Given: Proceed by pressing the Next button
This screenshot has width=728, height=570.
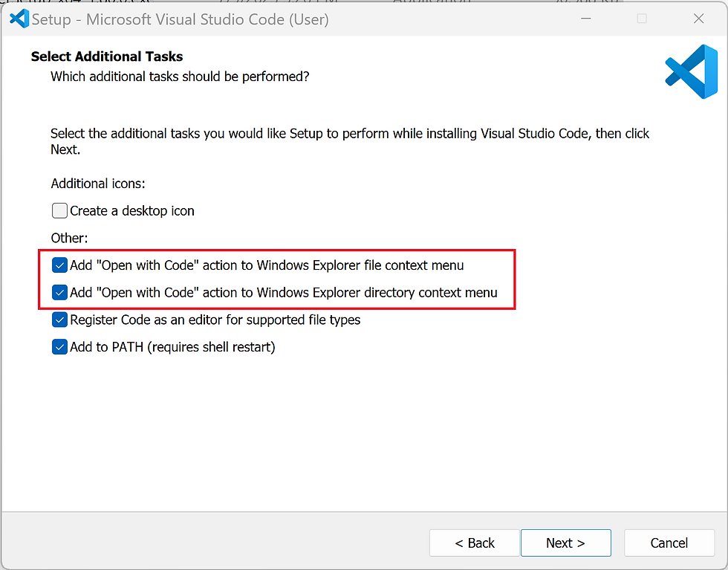Looking at the screenshot, I should pyautogui.click(x=565, y=543).
